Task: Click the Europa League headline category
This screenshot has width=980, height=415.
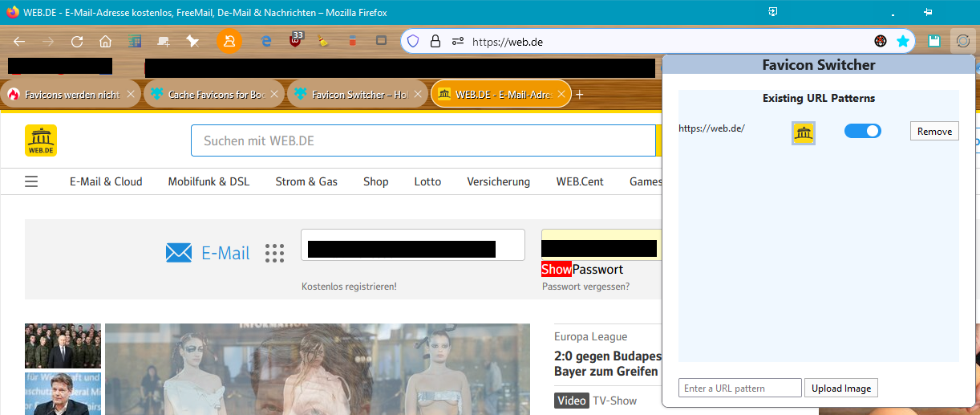Action: click(x=590, y=336)
